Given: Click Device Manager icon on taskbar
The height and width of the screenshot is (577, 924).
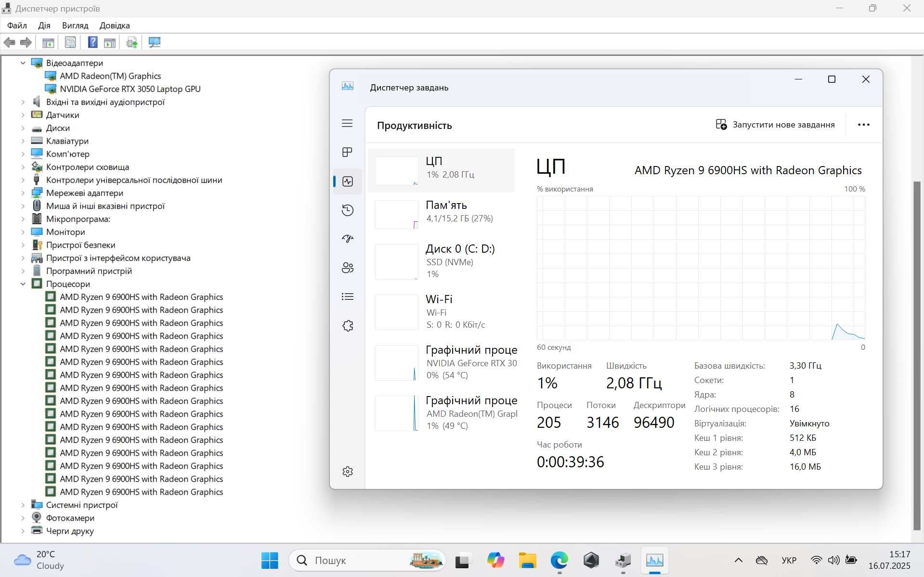Looking at the screenshot, I should pyautogui.click(x=623, y=560).
